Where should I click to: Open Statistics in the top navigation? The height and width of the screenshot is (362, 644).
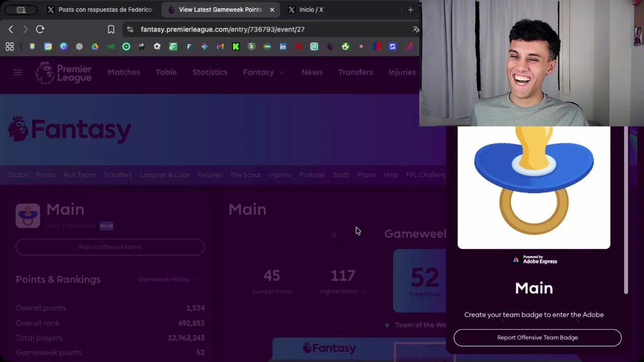pyautogui.click(x=210, y=72)
